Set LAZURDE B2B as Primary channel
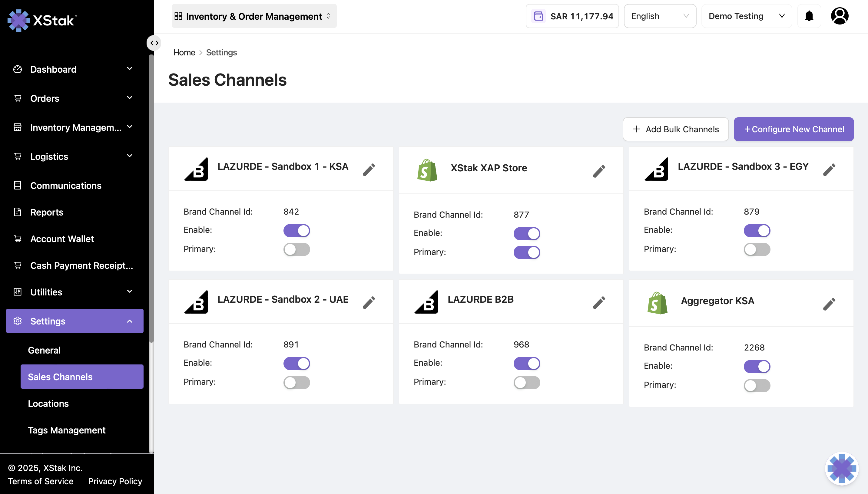 526,383
